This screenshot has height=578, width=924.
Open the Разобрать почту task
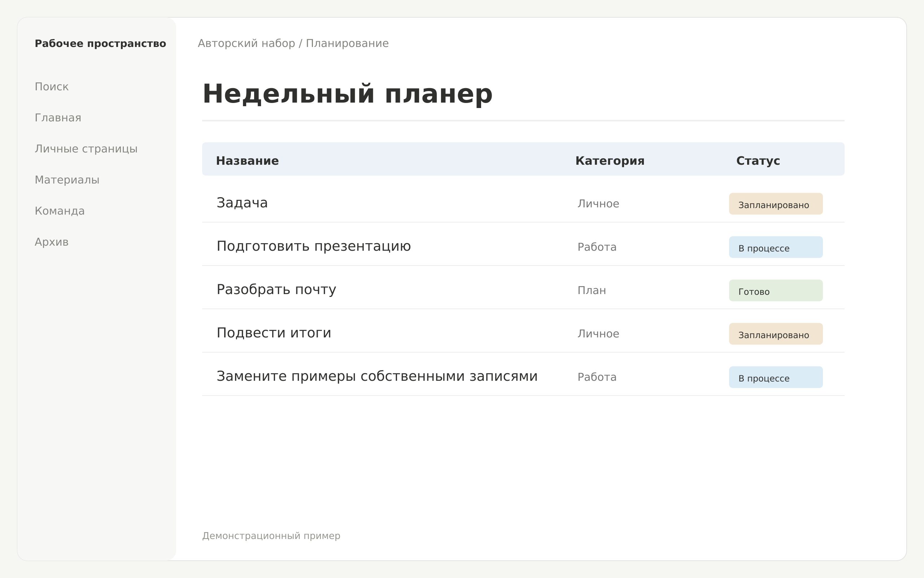point(276,289)
